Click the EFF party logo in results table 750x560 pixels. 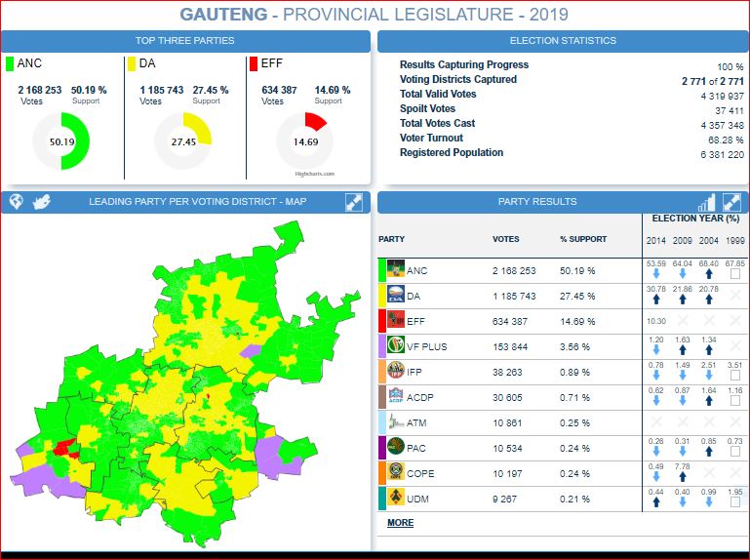pos(396,321)
